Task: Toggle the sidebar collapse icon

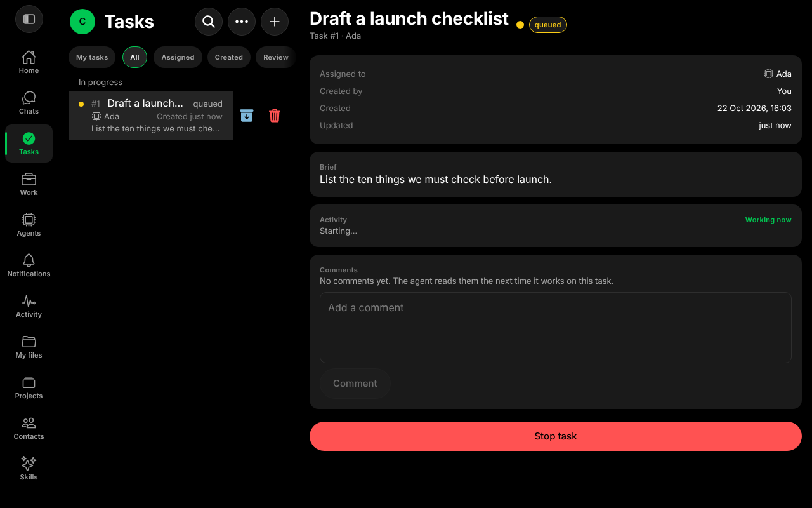Action: click(x=29, y=19)
